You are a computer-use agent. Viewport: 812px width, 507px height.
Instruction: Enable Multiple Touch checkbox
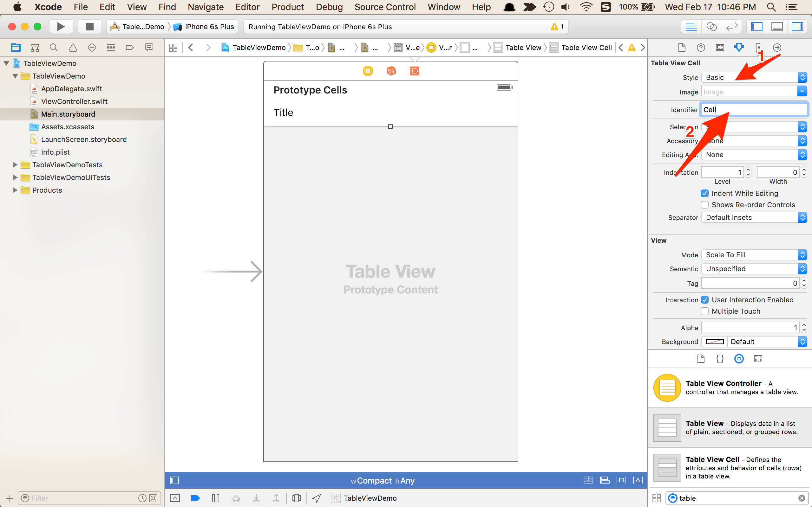coord(704,311)
